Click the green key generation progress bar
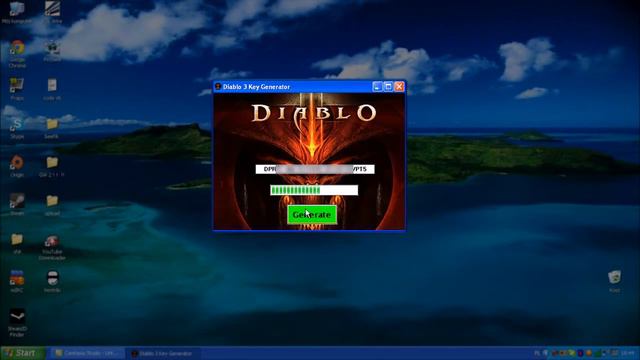Image resolution: width=640 pixels, height=360 pixels. click(x=314, y=190)
